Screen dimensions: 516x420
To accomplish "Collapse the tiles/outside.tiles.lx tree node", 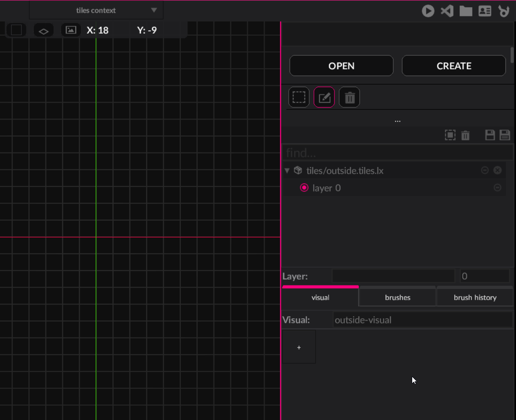I will (x=287, y=171).
